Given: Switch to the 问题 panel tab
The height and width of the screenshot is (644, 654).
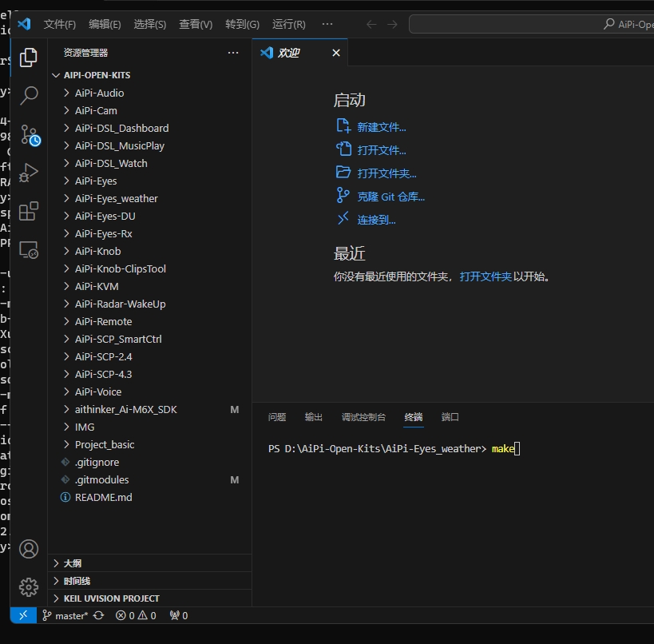Looking at the screenshot, I should point(277,417).
